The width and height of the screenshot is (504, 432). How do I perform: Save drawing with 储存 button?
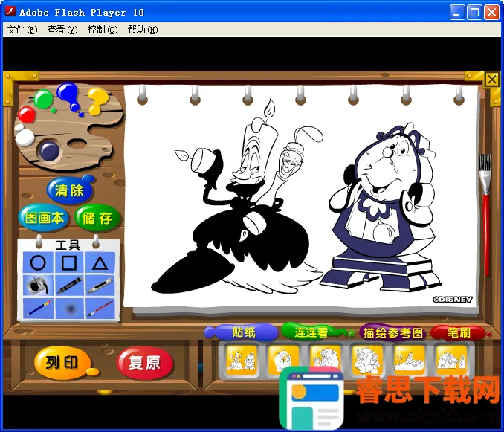(x=97, y=218)
